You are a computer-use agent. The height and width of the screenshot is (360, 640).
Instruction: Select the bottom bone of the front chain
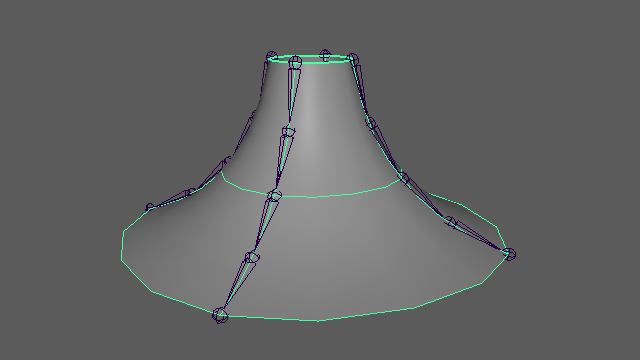240,284
